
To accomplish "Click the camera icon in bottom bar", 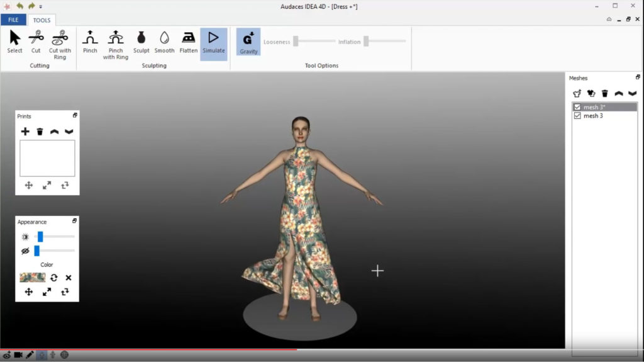I will pyautogui.click(x=18, y=355).
